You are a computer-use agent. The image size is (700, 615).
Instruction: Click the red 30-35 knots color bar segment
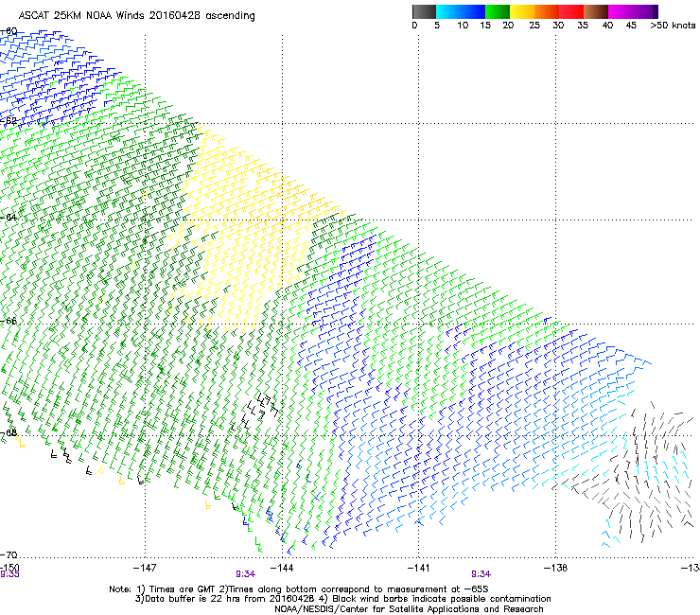571,11
